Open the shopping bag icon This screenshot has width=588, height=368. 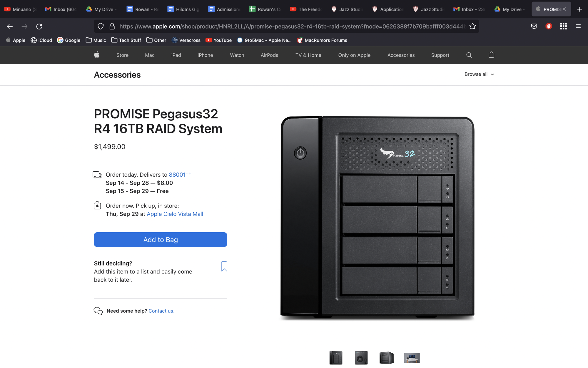[x=491, y=55]
